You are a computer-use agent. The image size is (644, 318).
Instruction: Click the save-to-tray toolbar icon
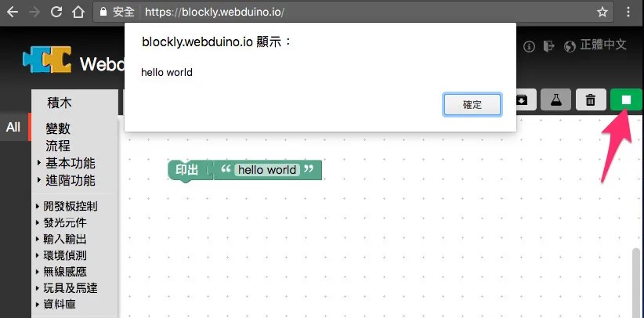point(522,99)
